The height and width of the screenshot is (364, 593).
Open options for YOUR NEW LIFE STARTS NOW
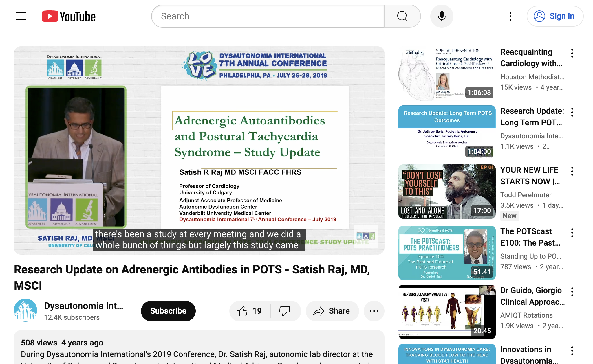[x=572, y=171]
